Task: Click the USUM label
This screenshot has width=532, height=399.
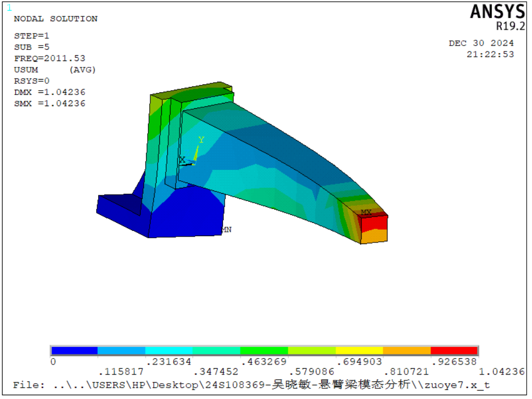Action: pos(26,70)
